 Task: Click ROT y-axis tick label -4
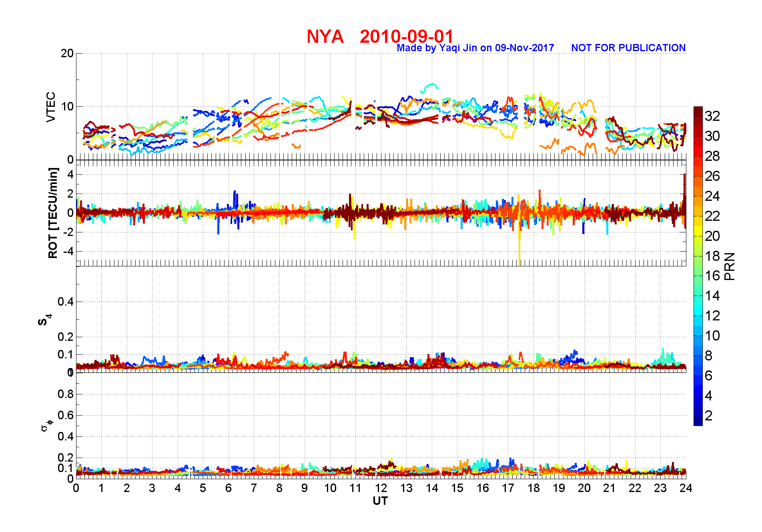point(69,252)
